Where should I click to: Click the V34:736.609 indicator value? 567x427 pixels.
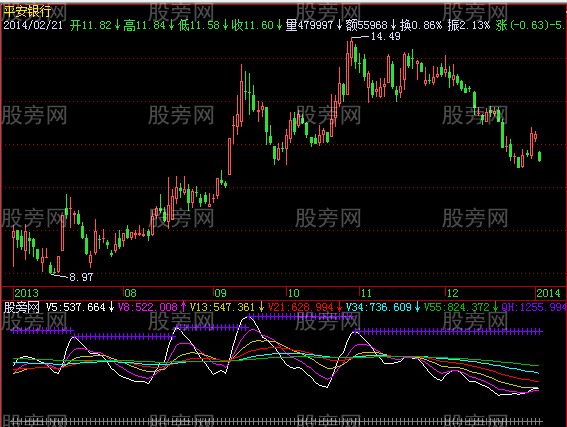point(379,307)
